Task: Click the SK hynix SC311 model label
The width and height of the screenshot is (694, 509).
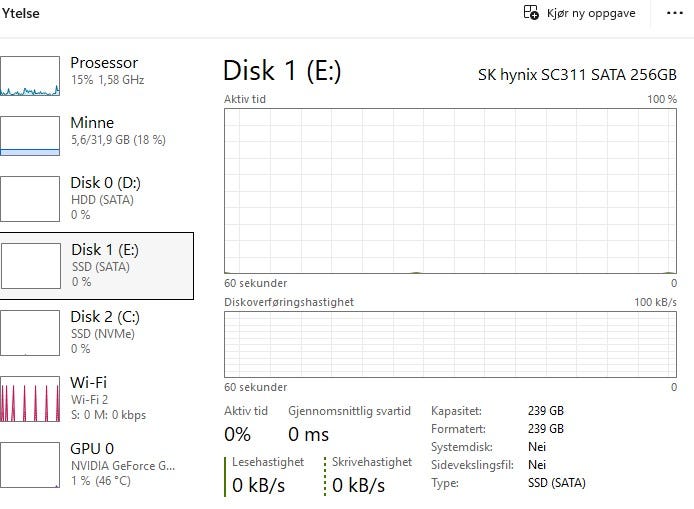Action: tap(577, 74)
